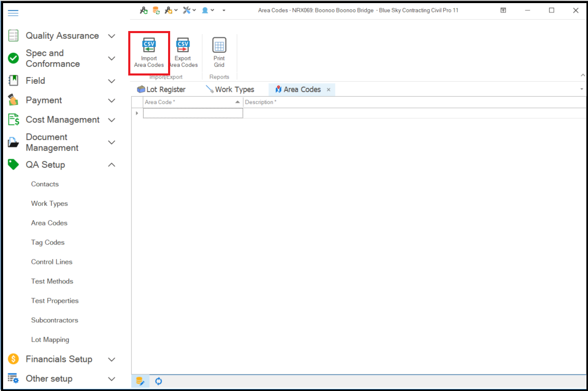Expand the Financials Setup section
This screenshot has width=588, height=391.
tap(62, 359)
